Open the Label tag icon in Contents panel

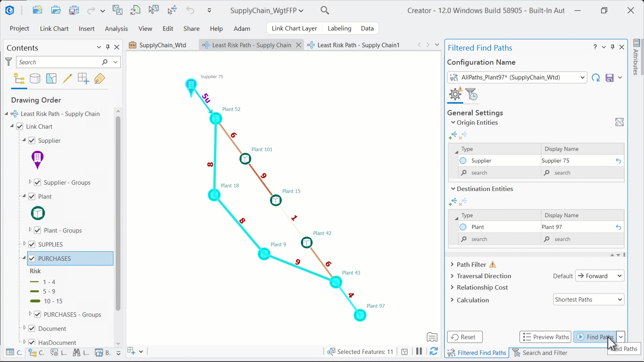pyautogui.click(x=100, y=78)
